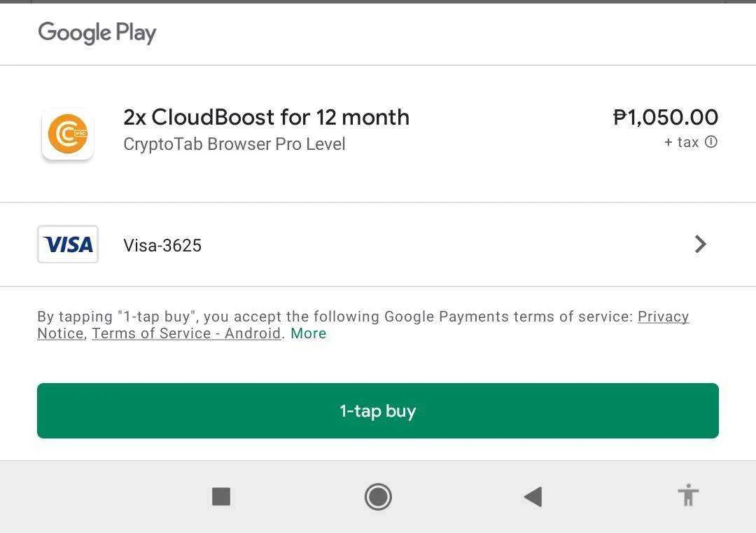Tap the '+ tax' label
The image size is (756, 533).
click(681, 142)
